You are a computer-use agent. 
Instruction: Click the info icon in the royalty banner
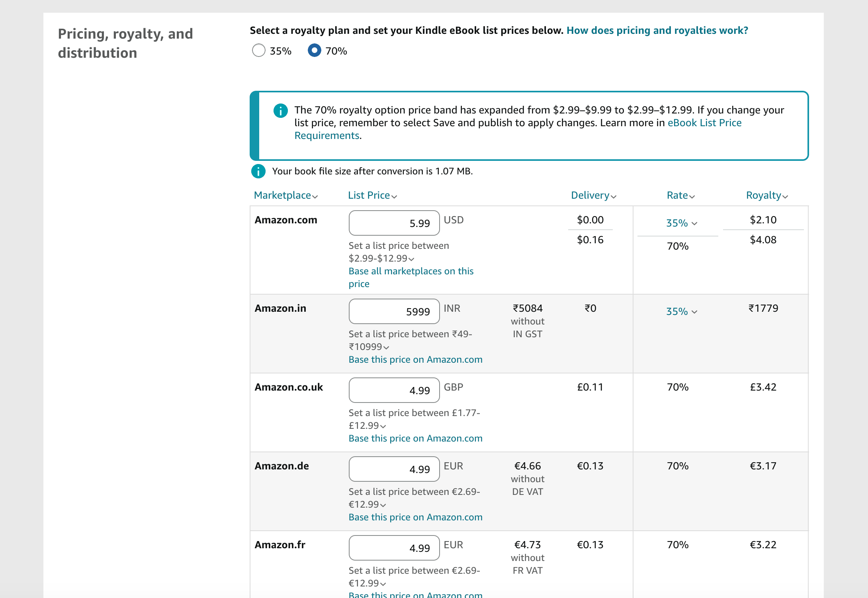(x=281, y=111)
